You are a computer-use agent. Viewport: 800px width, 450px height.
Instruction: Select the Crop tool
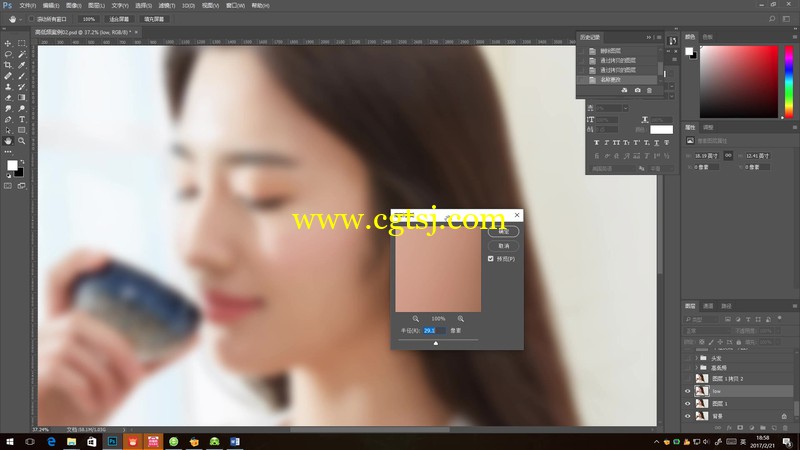click(x=8, y=65)
